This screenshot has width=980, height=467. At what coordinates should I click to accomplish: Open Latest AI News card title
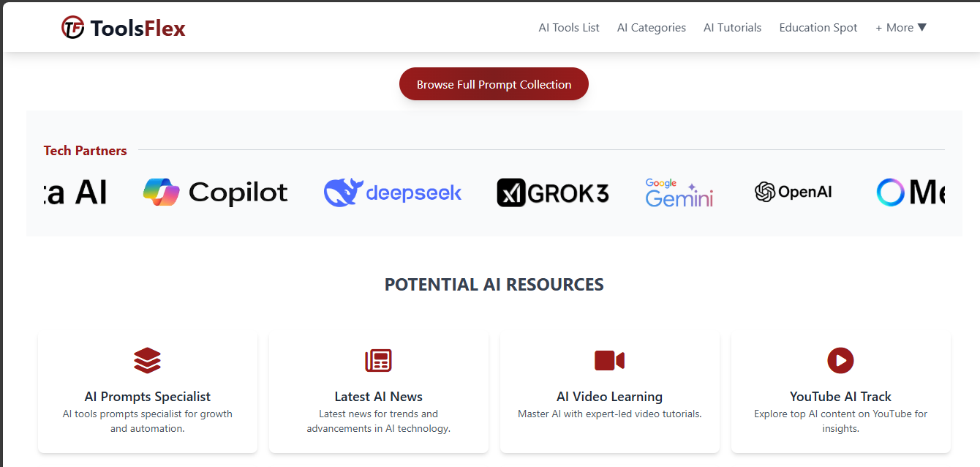tap(379, 397)
